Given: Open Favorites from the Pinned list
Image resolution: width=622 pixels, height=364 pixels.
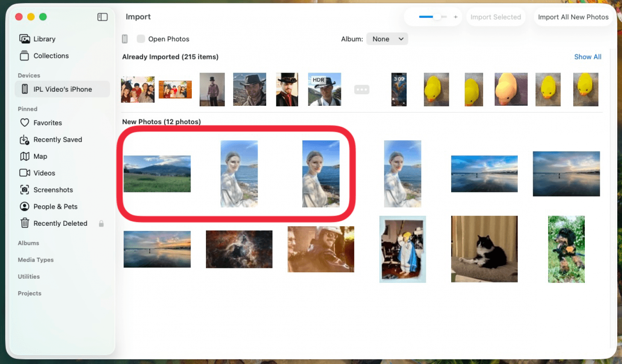Looking at the screenshot, I should (47, 123).
